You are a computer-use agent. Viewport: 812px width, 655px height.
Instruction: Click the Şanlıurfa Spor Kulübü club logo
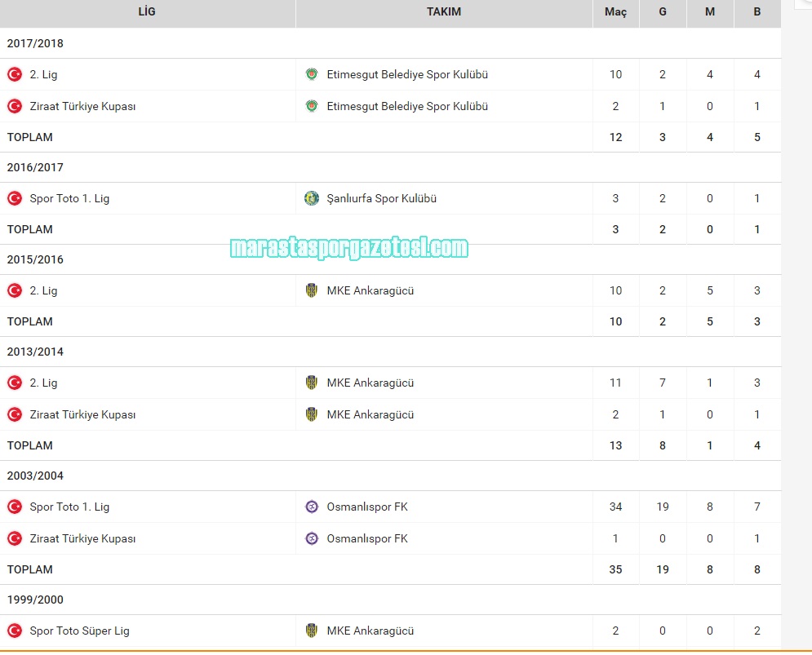pos(312,198)
